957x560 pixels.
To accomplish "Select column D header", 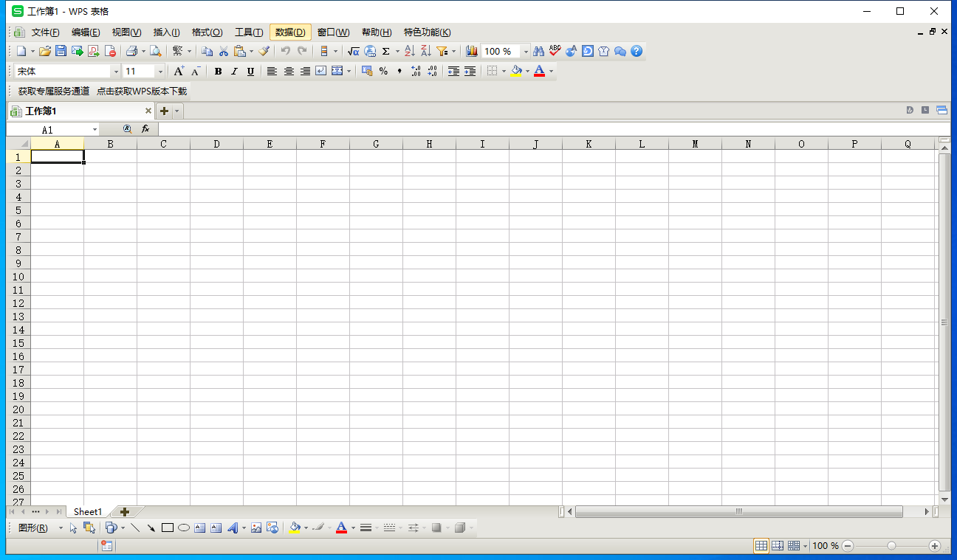I will (x=216, y=144).
